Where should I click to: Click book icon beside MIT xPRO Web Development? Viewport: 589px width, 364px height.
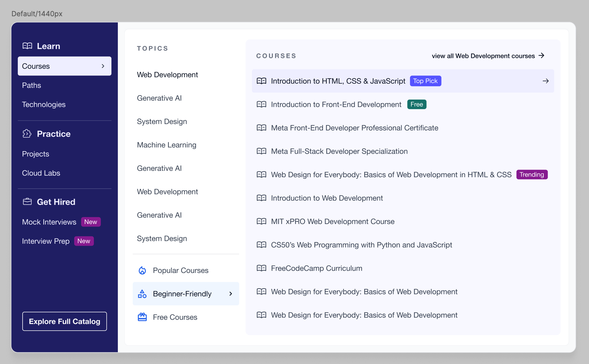(x=261, y=221)
